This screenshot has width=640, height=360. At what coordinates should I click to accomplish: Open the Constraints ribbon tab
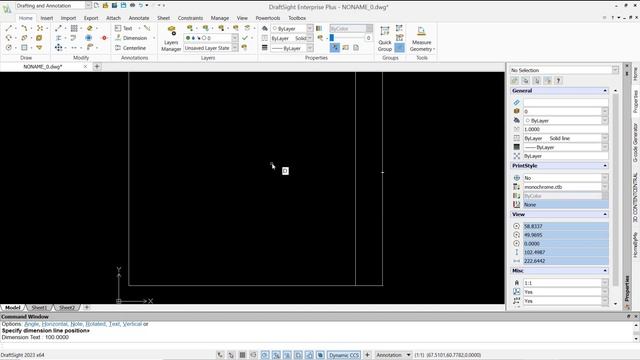coord(190,18)
